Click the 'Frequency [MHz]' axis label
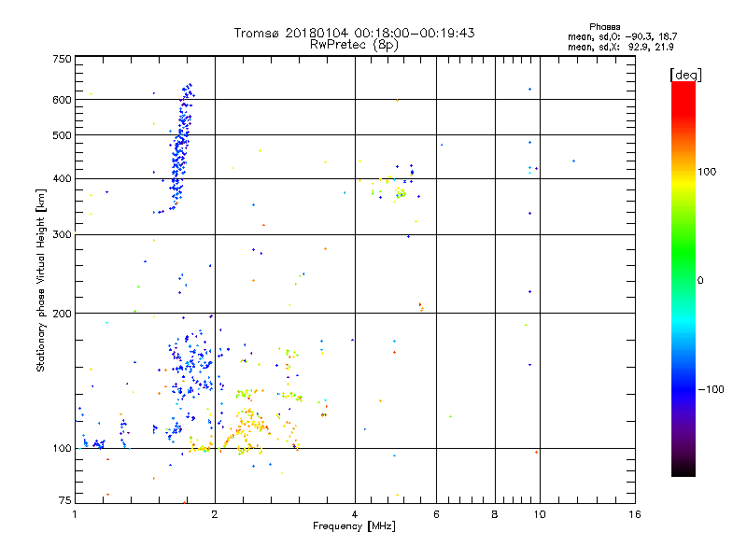Screen dimensions: 747x560 pyautogui.click(x=354, y=526)
